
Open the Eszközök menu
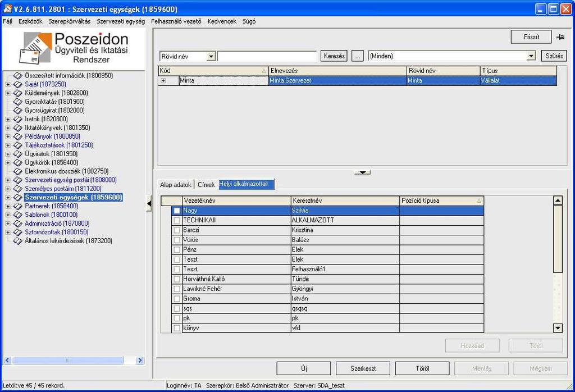(x=30, y=21)
